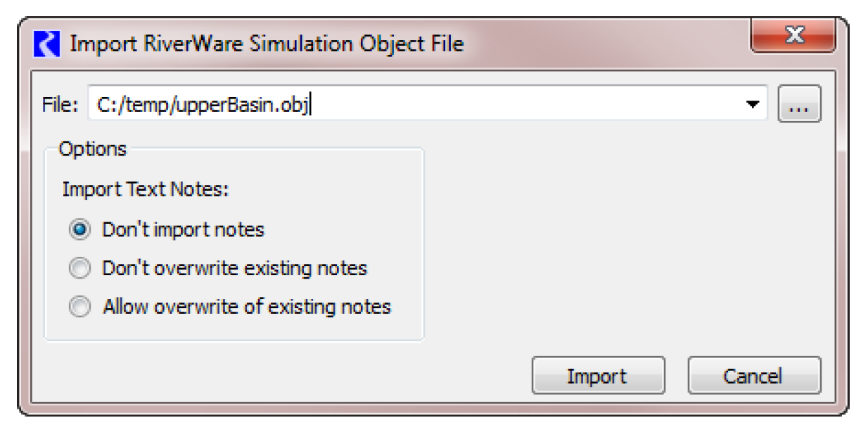Click the "Import RiverWare Simulation Object File" title text

267,44
